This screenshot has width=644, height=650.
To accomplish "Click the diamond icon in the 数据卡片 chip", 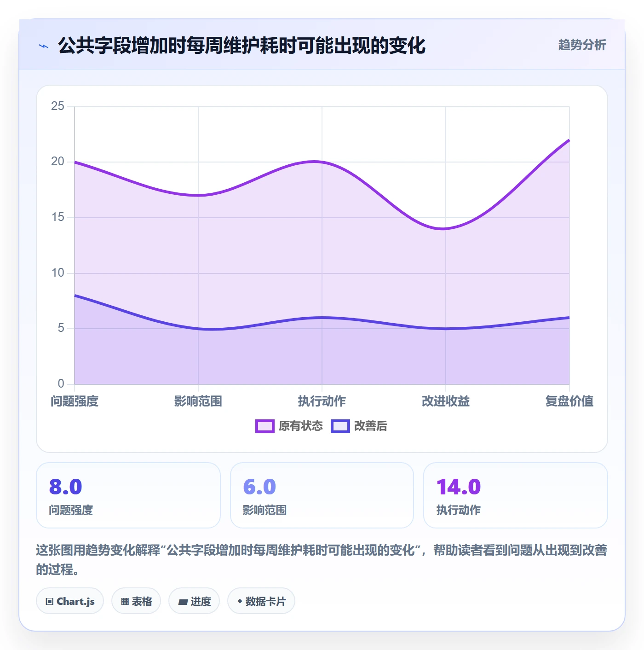I will pyautogui.click(x=240, y=601).
